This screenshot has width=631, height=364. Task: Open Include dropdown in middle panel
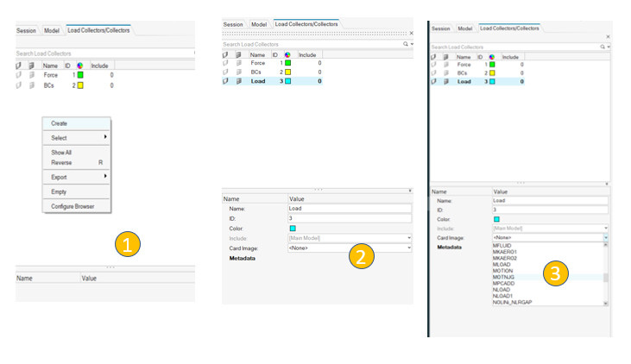coord(409,238)
